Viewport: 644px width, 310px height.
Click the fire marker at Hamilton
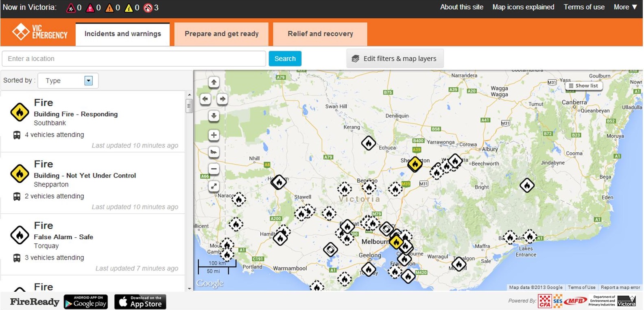click(x=280, y=238)
